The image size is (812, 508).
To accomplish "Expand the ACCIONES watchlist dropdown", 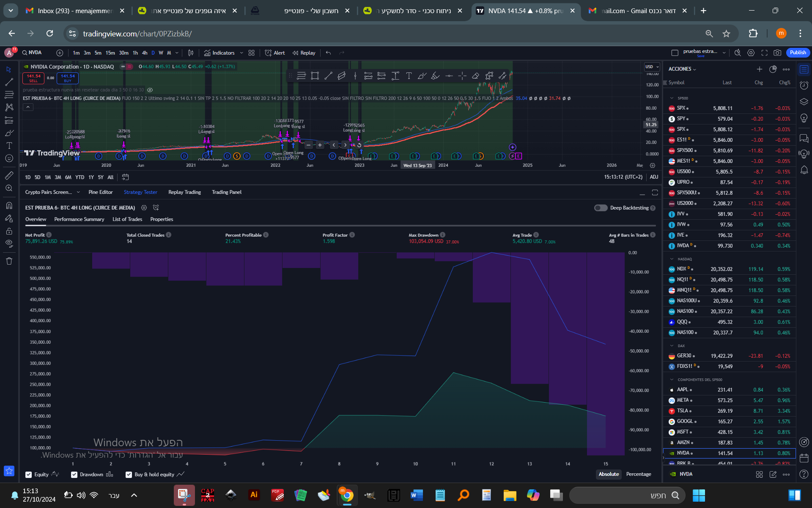I will (682, 69).
